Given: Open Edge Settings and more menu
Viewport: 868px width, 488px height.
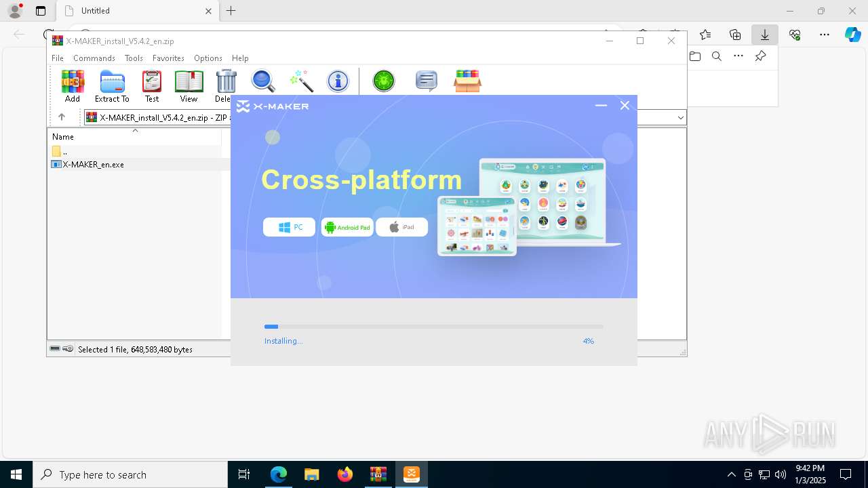Looking at the screenshot, I should 825,35.
